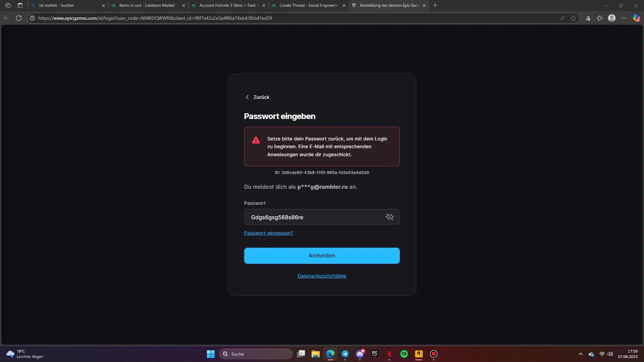Open a new browser tab
644x362 pixels.
point(435,5)
